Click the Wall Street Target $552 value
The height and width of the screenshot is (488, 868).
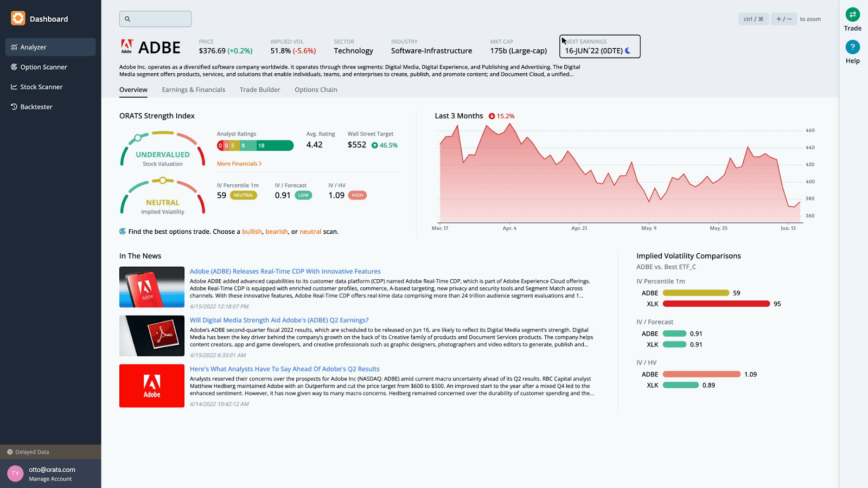click(x=357, y=145)
